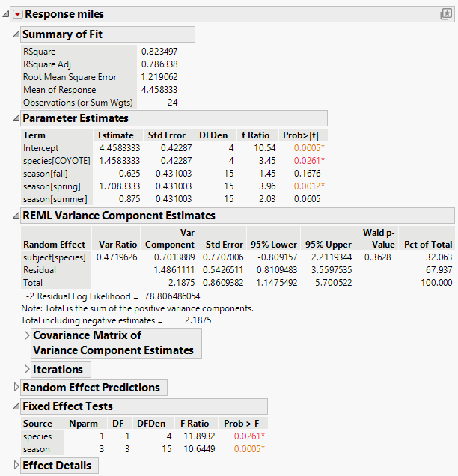Image resolution: width=458 pixels, height=476 pixels.
Task: Click the Prob > F column header
Action: [x=243, y=424]
